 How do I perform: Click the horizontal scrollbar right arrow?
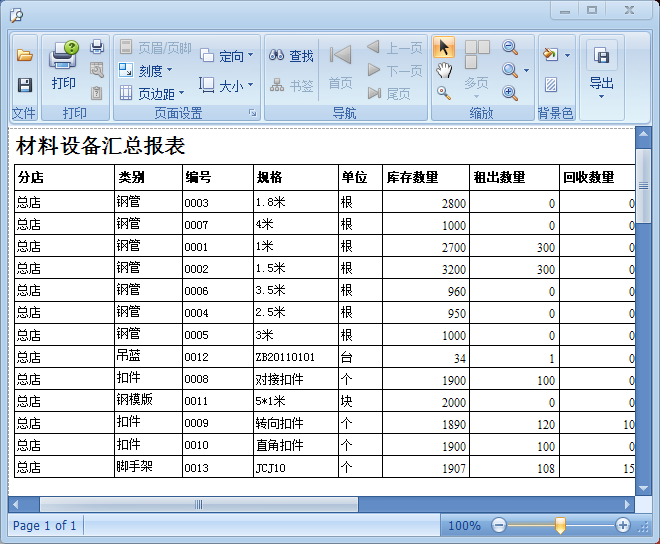pos(628,504)
